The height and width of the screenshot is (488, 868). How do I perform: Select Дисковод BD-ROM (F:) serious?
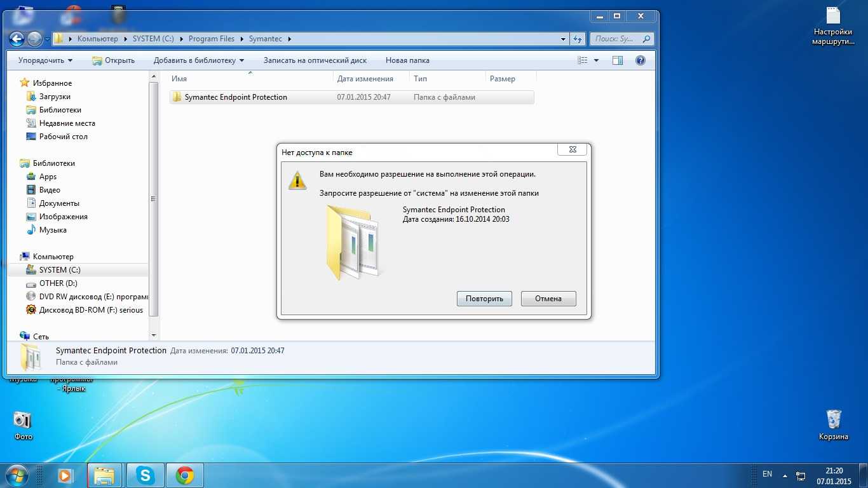tap(85, 310)
